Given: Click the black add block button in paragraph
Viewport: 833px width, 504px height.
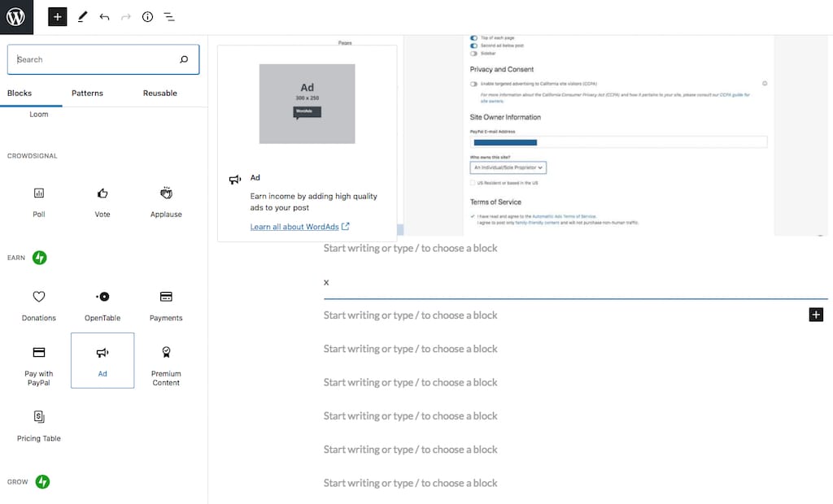Looking at the screenshot, I should click(x=816, y=315).
